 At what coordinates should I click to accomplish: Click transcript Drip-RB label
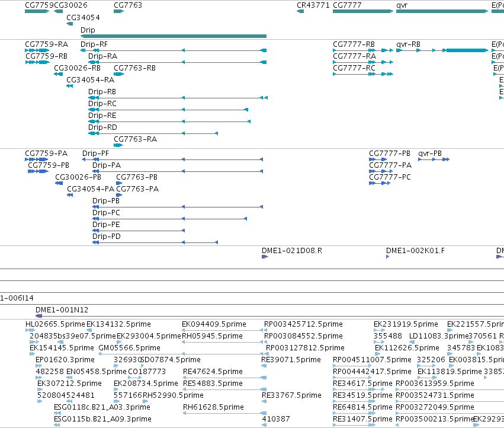tap(102, 92)
